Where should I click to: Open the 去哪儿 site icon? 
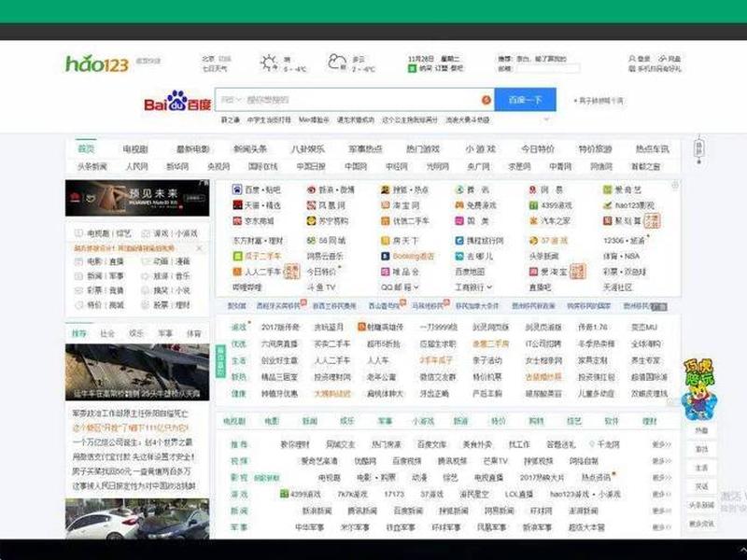(459, 256)
